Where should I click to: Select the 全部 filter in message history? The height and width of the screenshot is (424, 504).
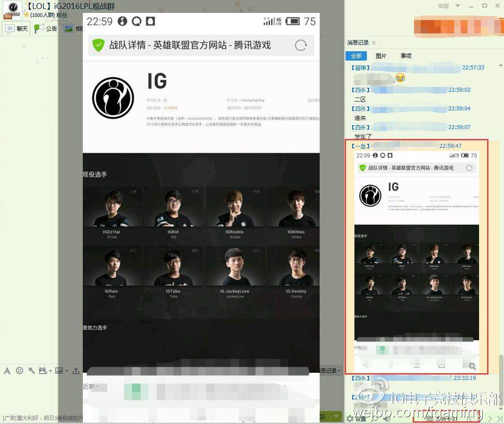point(356,56)
